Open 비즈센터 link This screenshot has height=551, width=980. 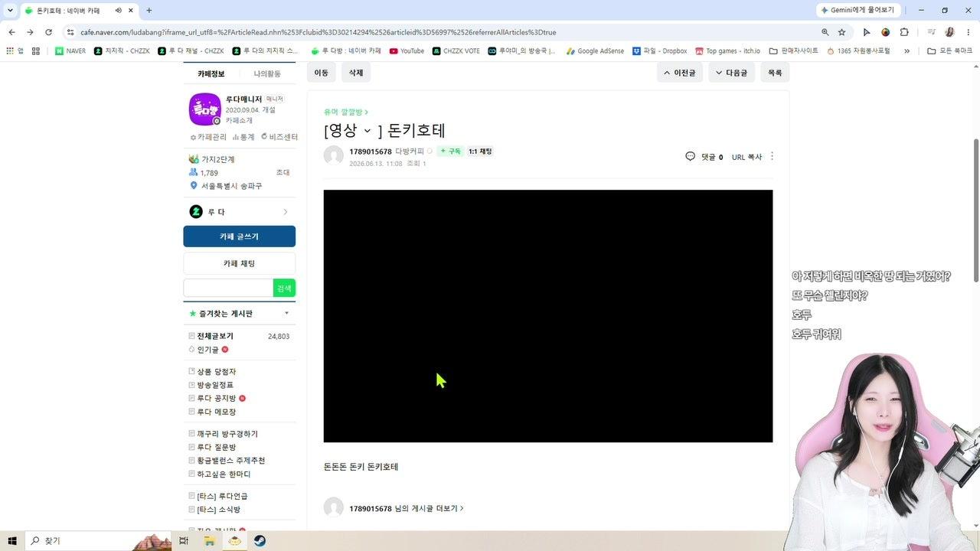click(279, 137)
